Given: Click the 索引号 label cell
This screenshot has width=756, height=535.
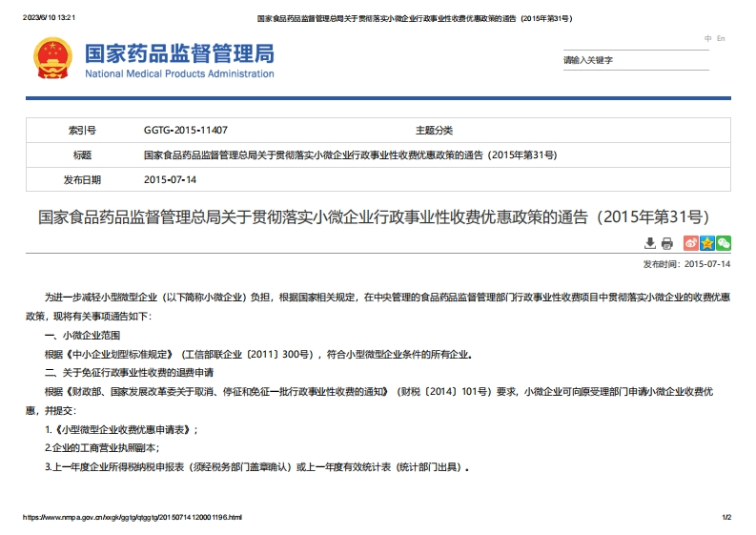Looking at the screenshot, I should tap(82, 130).
